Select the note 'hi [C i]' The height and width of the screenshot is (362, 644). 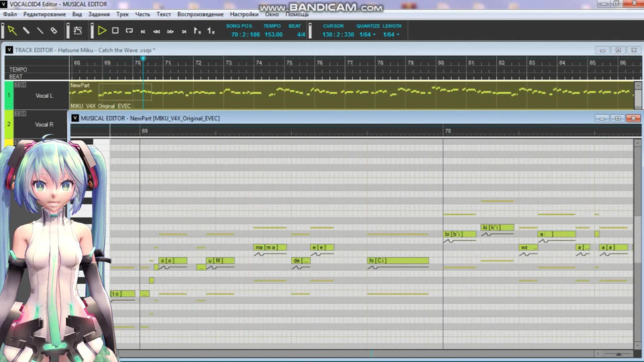click(398, 261)
